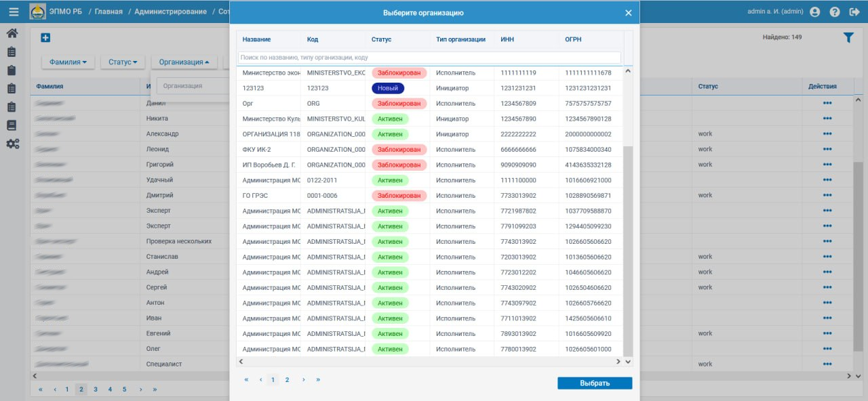
Task: Focus the organization search field in dialog
Action: pos(429,58)
